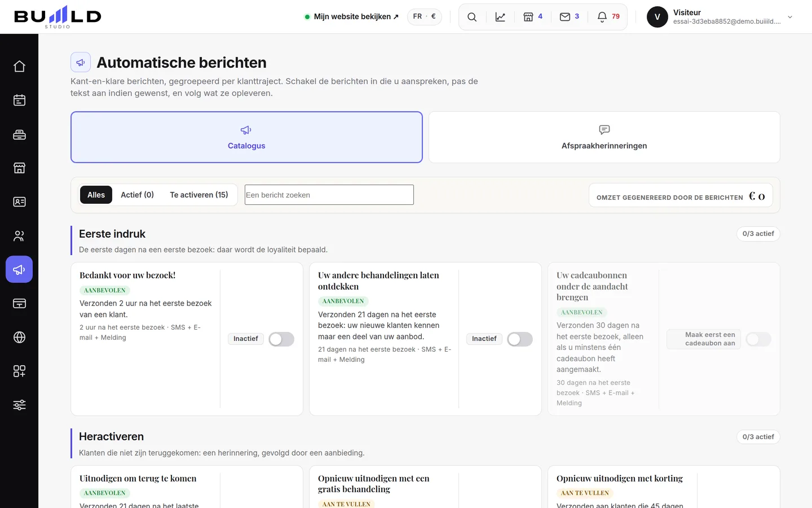Screen dimensions: 812x508
Task: Click the megaphone icon beside page title
Action: tap(81, 62)
